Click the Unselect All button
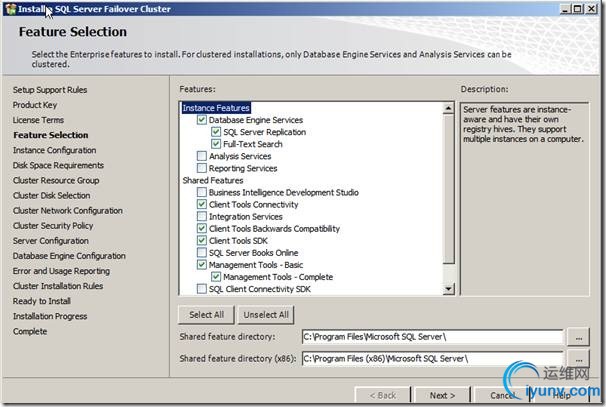 [266, 315]
